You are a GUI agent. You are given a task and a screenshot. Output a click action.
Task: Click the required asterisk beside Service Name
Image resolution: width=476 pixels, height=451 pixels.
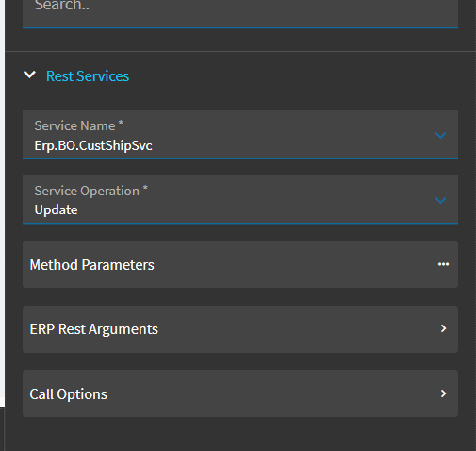[x=121, y=123]
